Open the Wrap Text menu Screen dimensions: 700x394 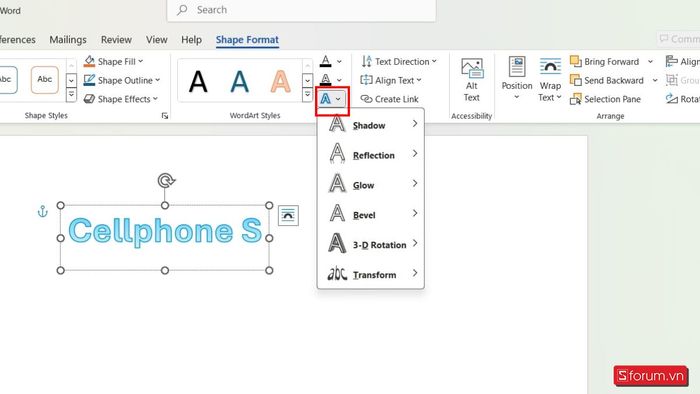(550, 80)
